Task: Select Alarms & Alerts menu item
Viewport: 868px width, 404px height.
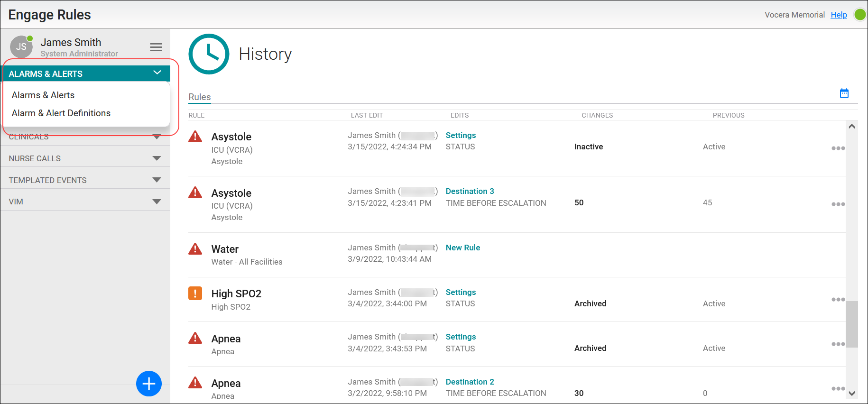Action: coord(43,95)
